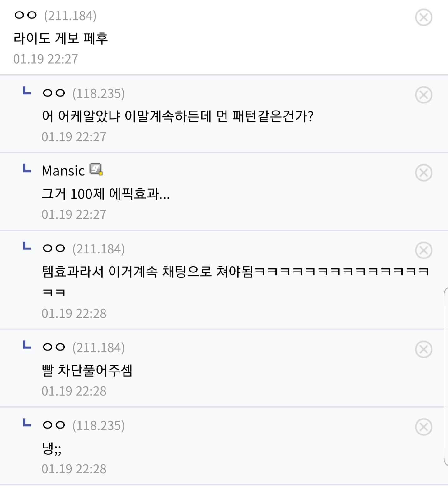Click the reply arrow beside Mansic's comment
The width and height of the screenshot is (448, 488).
tap(27, 169)
